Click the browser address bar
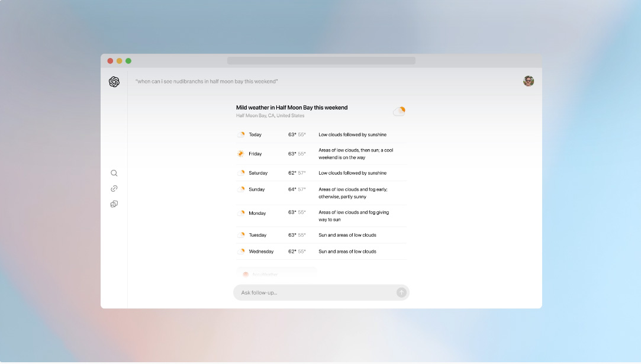 click(x=321, y=60)
